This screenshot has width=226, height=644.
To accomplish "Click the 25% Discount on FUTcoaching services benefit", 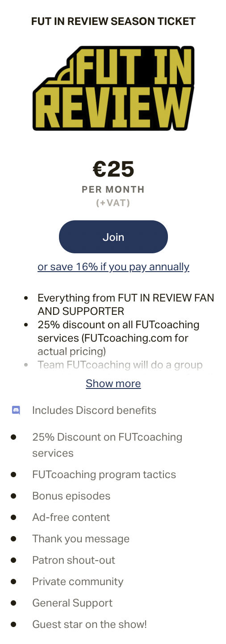I will (x=107, y=445).
